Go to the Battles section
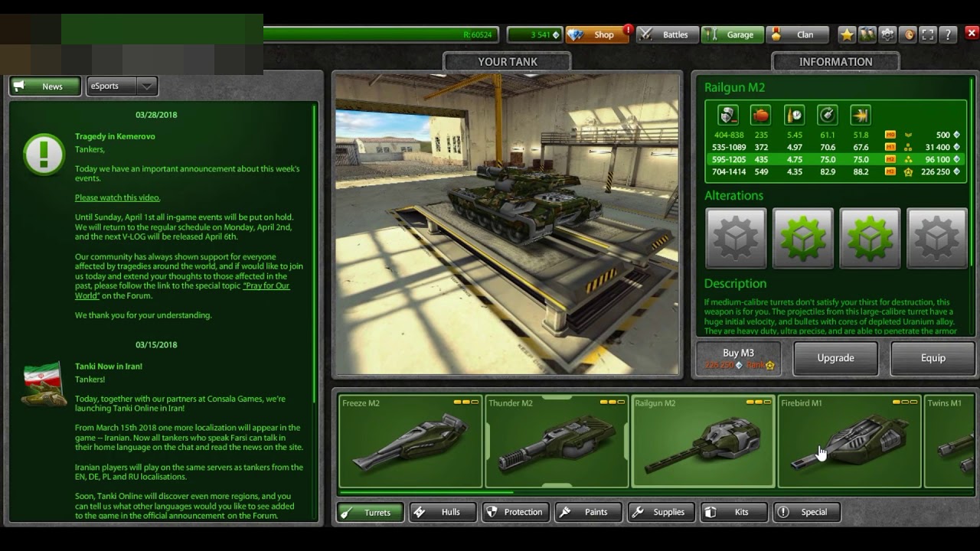Image resolution: width=980 pixels, height=551 pixels. coord(666,34)
